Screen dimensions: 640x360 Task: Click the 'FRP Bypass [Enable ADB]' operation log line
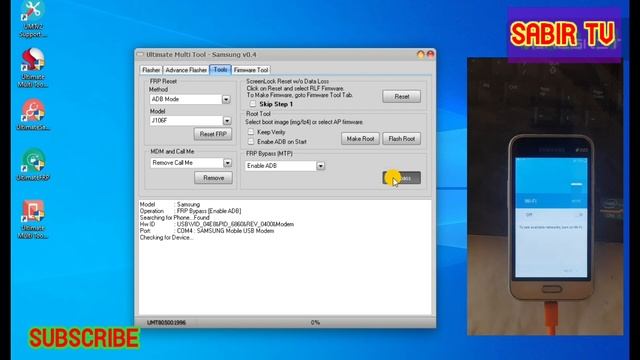tap(191, 211)
